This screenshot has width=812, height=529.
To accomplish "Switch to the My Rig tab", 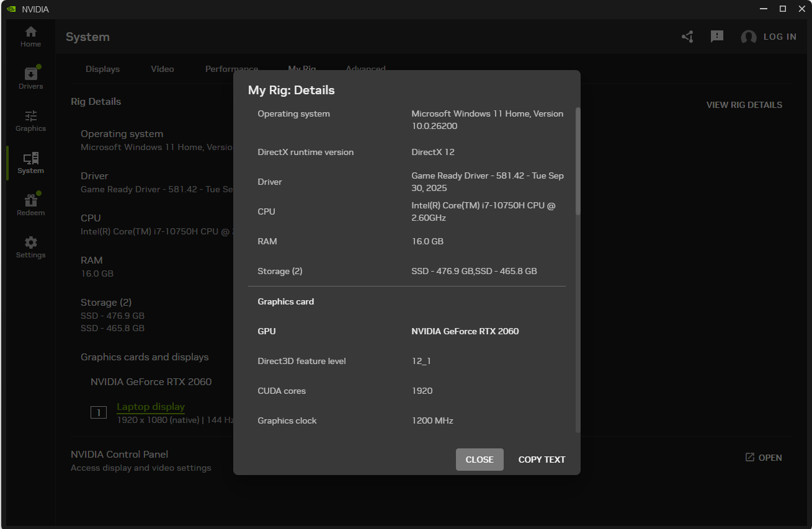I will (302, 69).
